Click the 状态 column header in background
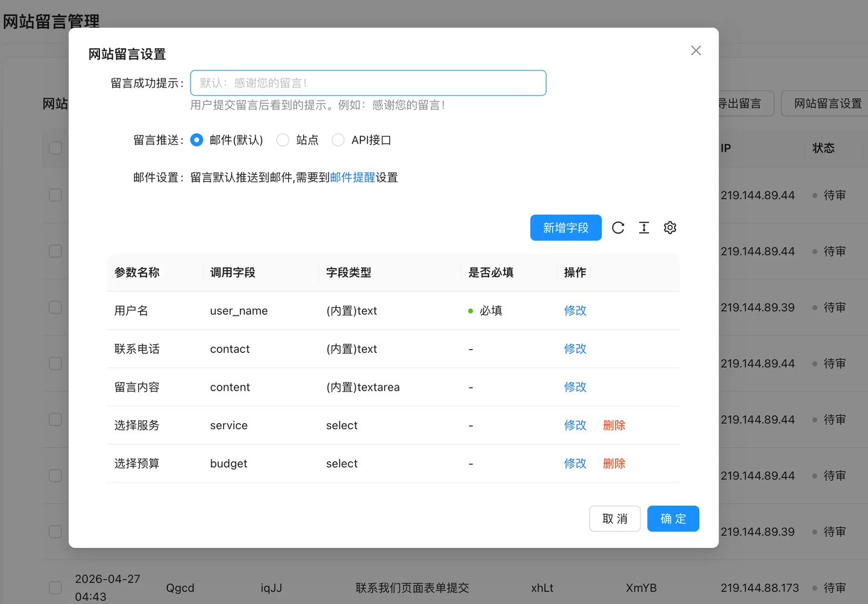The image size is (868, 604). click(x=823, y=148)
